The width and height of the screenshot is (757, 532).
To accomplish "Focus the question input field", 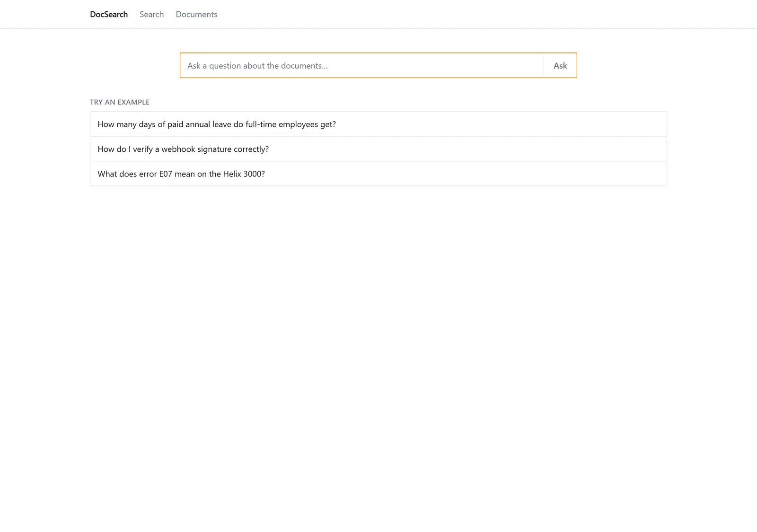I will tap(362, 65).
